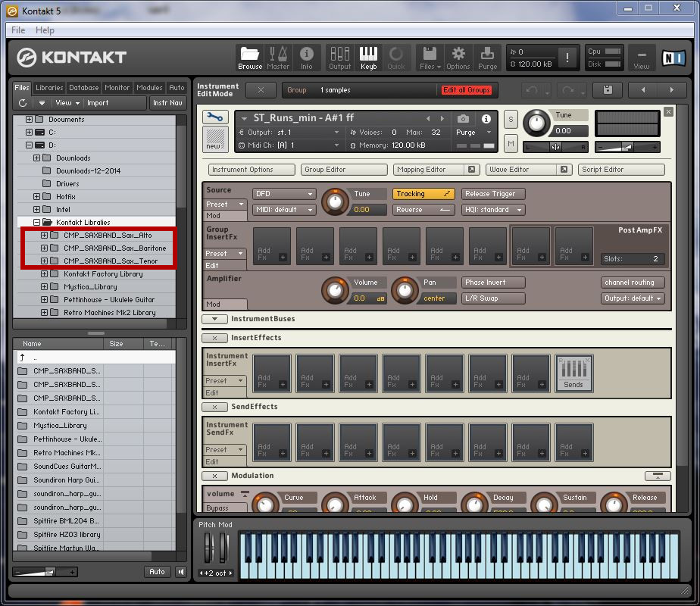Toggle the Mute M button

511,143
